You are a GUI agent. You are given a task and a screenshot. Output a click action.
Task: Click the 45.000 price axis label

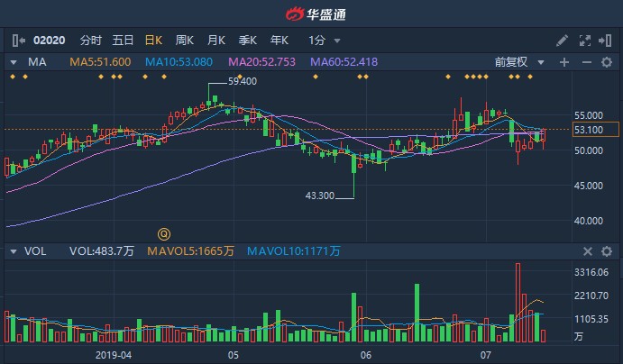click(x=589, y=186)
